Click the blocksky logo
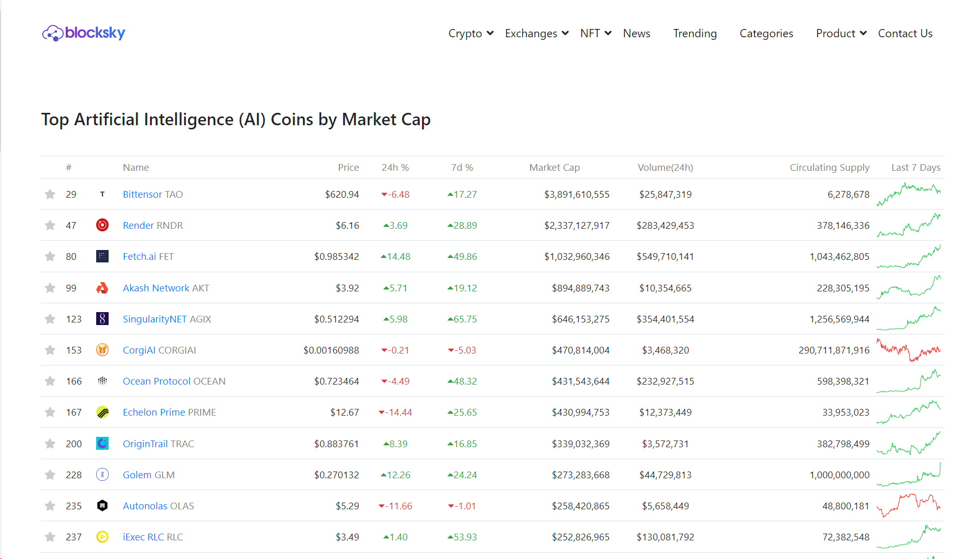980x559 pixels. coord(84,33)
